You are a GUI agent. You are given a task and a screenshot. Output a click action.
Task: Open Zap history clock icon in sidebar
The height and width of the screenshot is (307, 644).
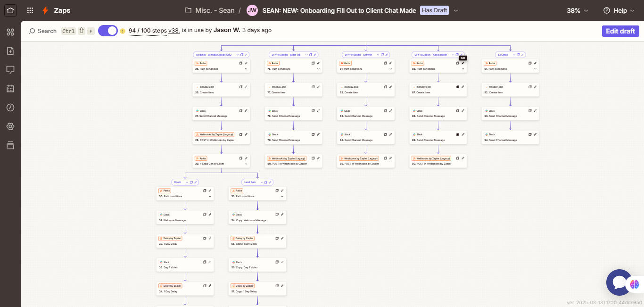(x=10, y=108)
